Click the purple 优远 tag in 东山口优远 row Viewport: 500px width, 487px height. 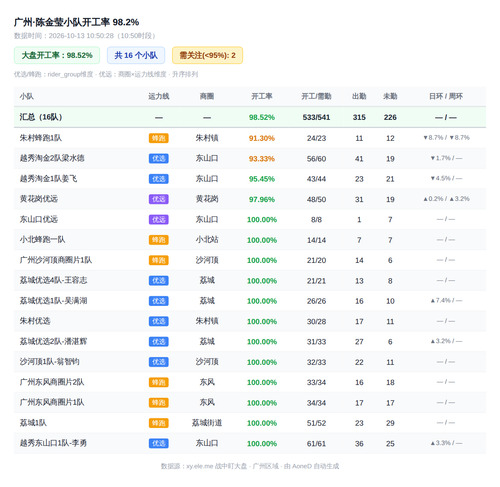(x=159, y=220)
